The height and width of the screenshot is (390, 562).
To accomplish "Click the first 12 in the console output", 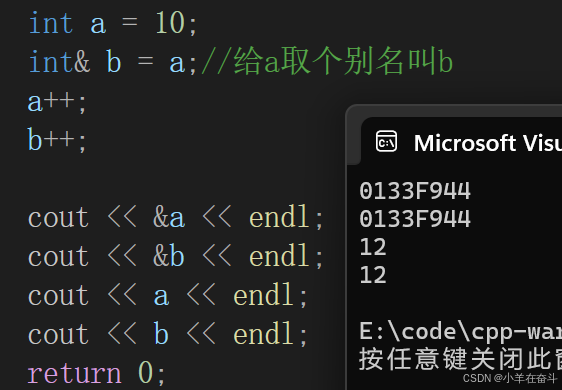I will 373,247.
